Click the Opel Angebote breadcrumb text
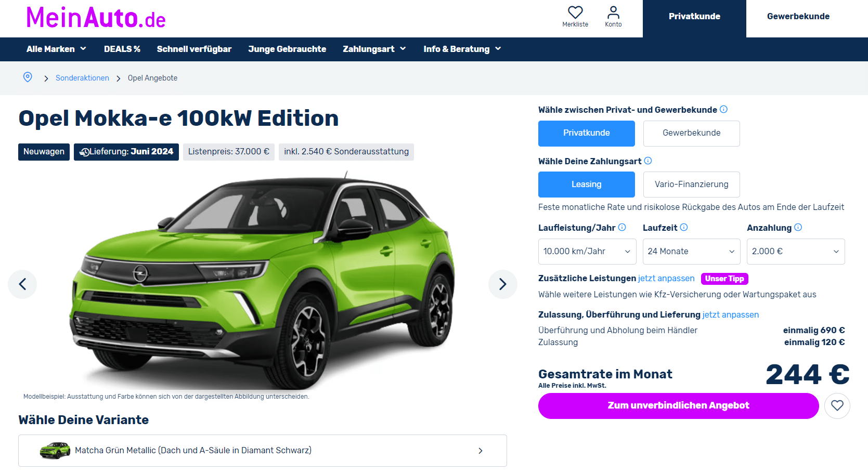This screenshot has width=868, height=473. [x=152, y=78]
